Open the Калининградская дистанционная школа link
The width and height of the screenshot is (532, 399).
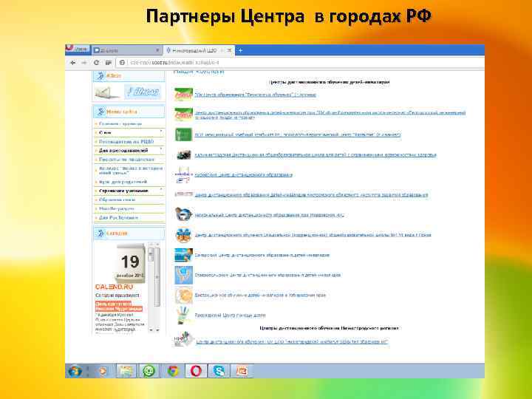coord(316,155)
